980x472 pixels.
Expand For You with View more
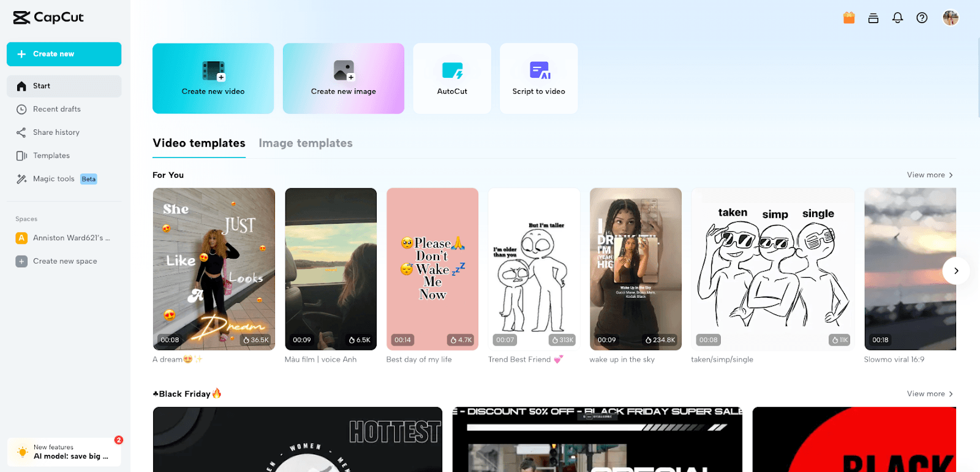[929, 175]
